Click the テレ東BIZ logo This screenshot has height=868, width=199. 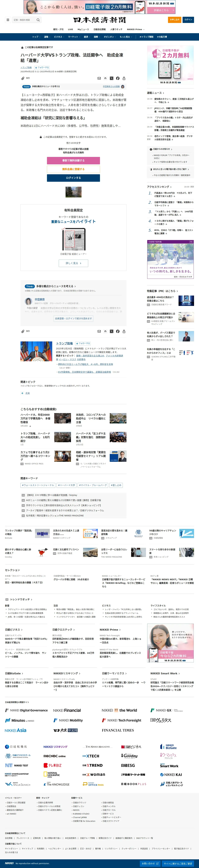(53, 765)
